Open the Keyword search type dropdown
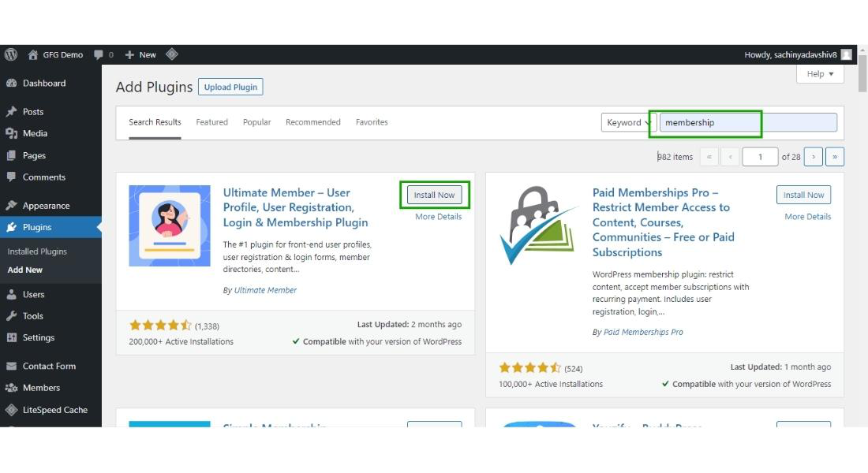 point(628,122)
